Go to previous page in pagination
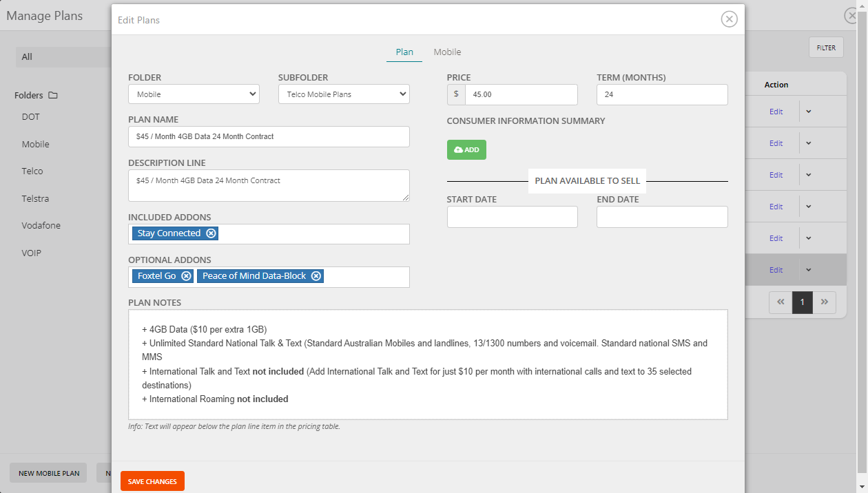The width and height of the screenshot is (868, 493). [x=781, y=302]
